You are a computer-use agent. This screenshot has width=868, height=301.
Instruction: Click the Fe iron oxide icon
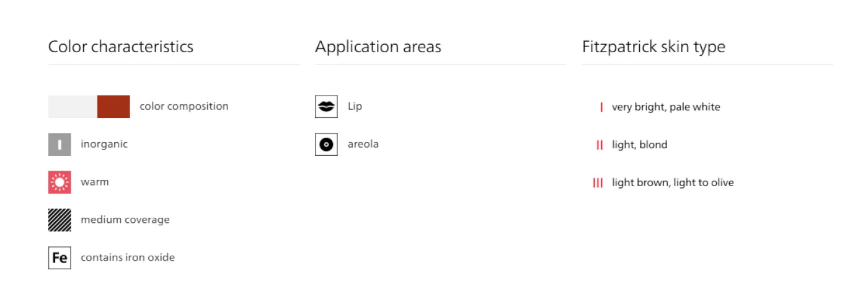tap(60, 258)
